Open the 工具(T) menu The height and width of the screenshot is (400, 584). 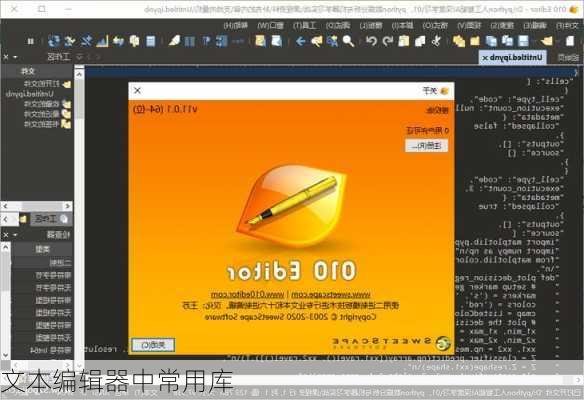(x=304, y=25)
